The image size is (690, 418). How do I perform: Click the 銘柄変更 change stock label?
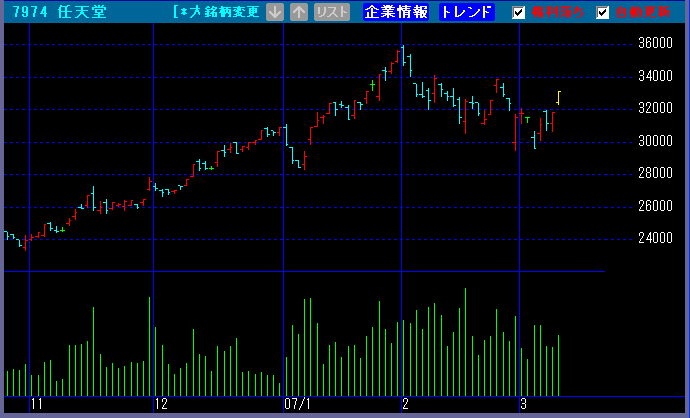[232, 12]
